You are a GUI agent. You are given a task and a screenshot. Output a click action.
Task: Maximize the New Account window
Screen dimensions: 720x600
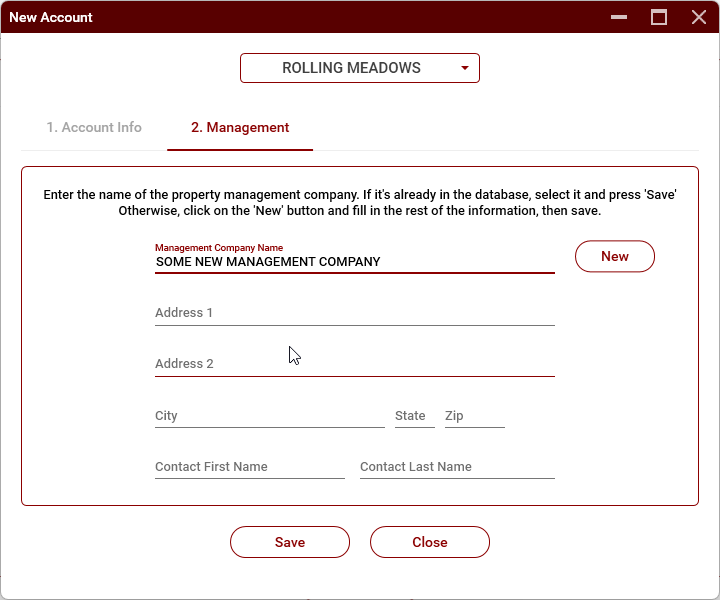click(x=659, y=17)
